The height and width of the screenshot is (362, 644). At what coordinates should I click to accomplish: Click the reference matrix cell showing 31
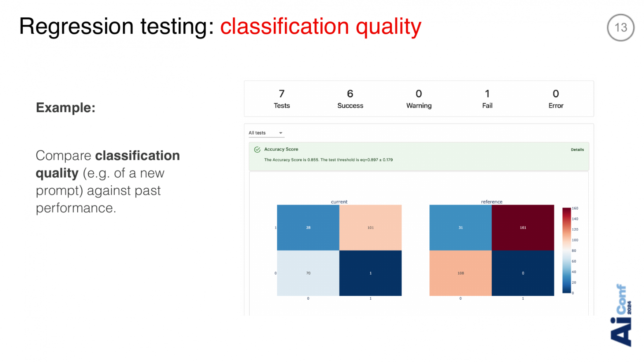coord(460,227)
